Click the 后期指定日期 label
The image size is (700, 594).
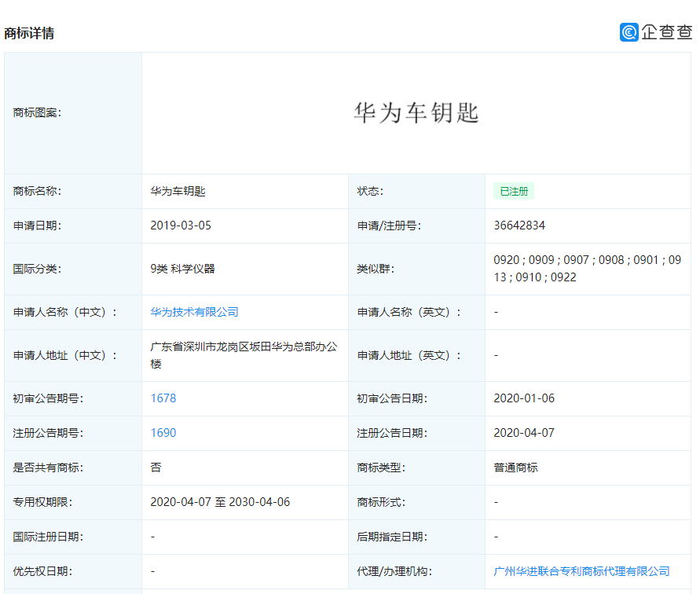(x=392, y=537)
